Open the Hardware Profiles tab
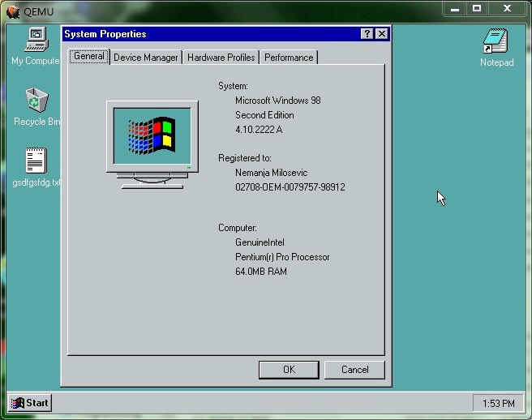532x420 pixels. (x=221, y=58)
